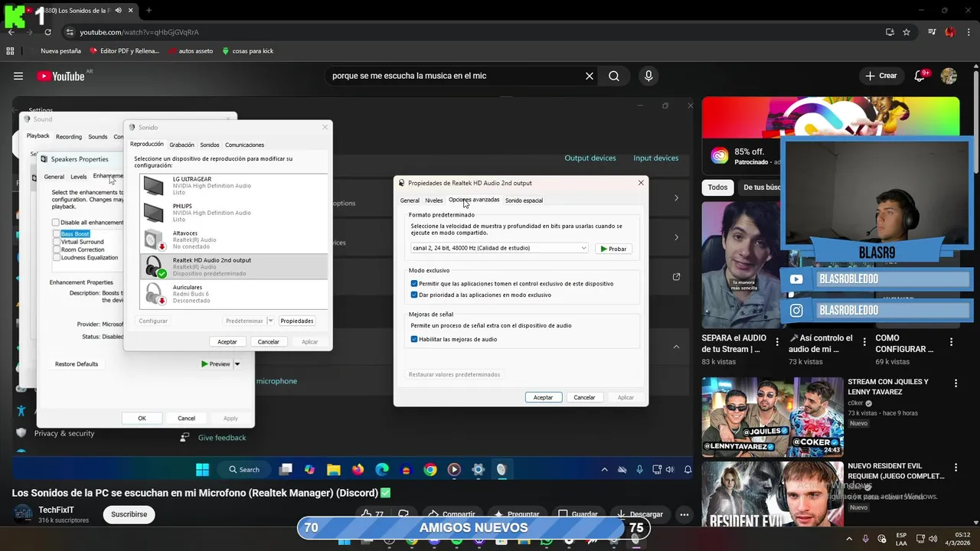Open a new browser tab

click(x=149, y=11)
